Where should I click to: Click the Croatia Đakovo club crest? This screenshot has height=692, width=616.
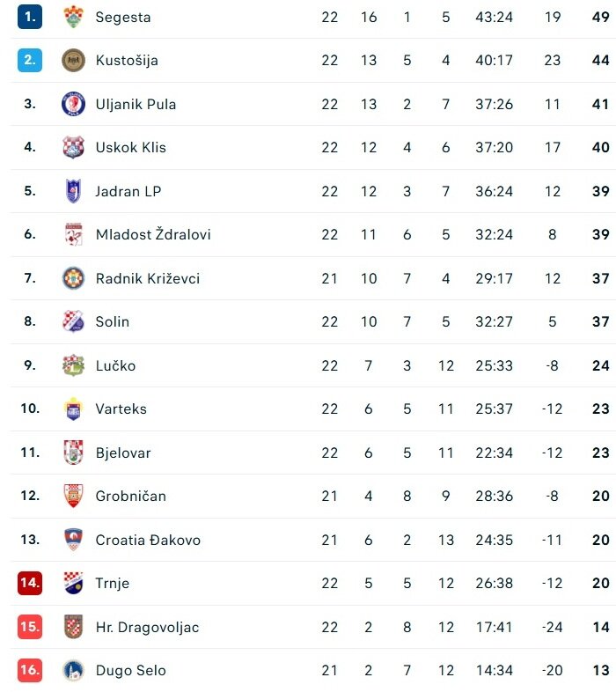(73, 540)
